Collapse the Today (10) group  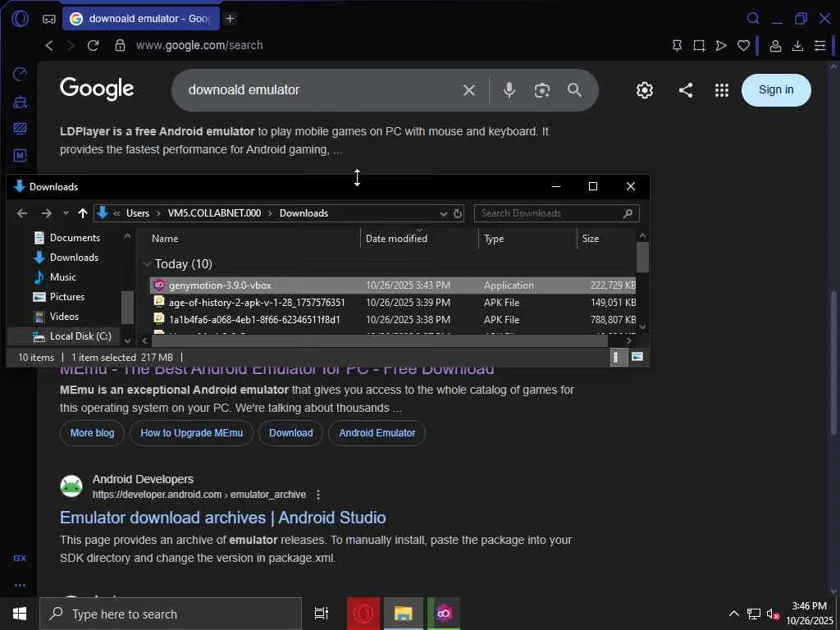[x=146, y=264]
